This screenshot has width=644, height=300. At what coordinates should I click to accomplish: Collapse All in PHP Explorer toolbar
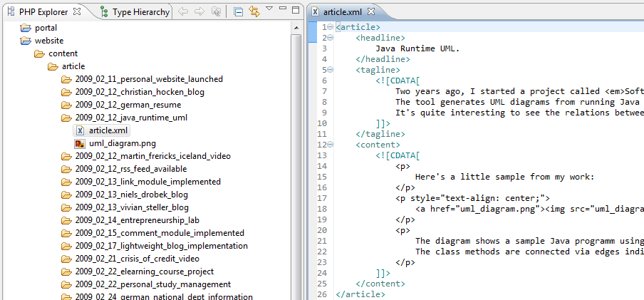coord(238,12)
